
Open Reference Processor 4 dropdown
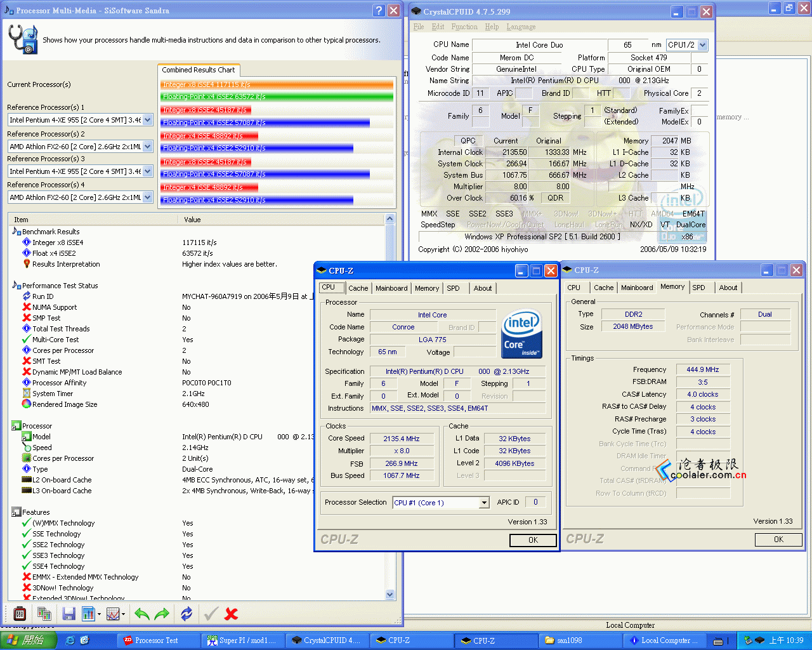click(147, 197)
